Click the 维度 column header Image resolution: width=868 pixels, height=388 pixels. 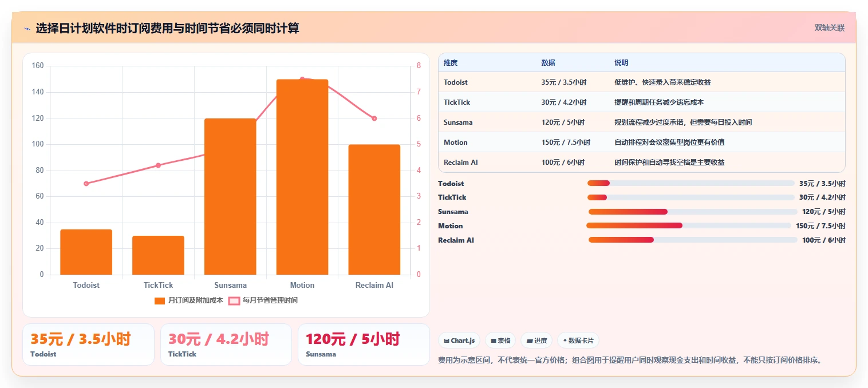pos(451,63)
